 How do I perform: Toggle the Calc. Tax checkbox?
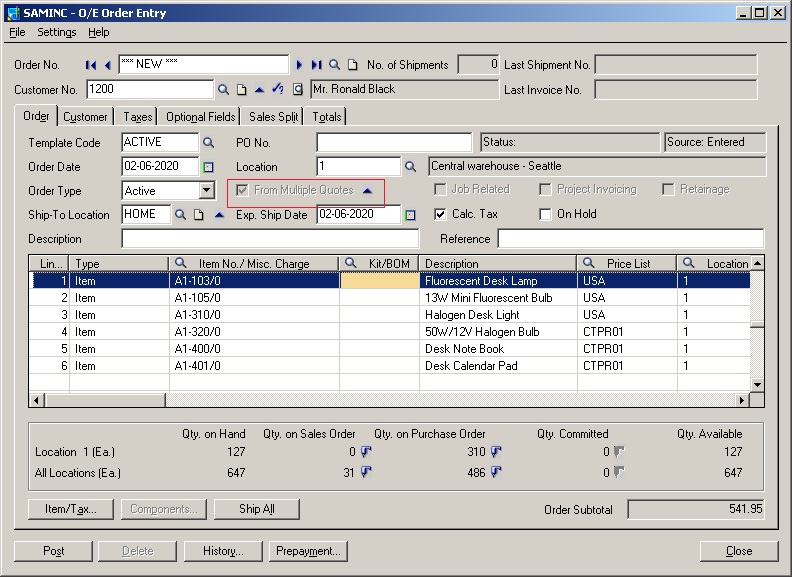tap(440, 214)
